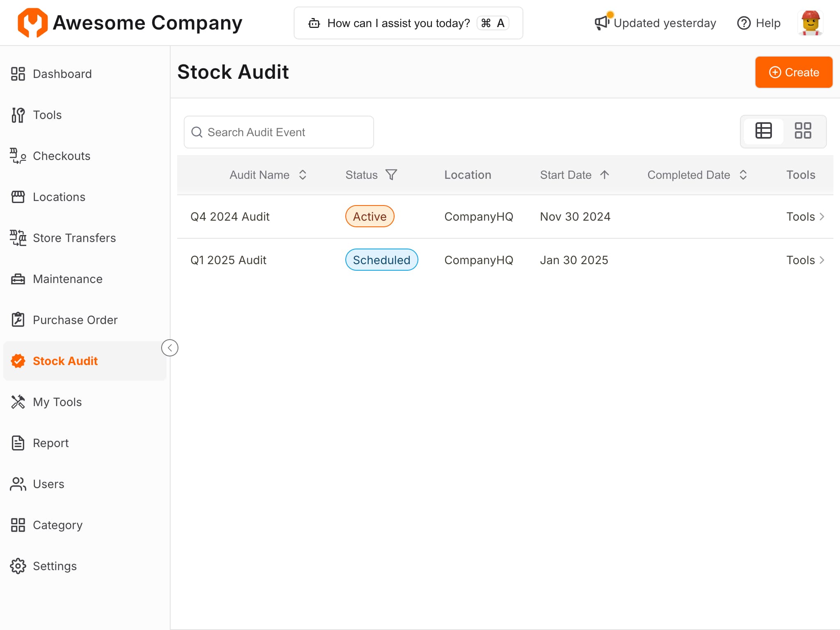The image size is (840, 630).
Task: Switch to table list view
Action: tap(764, 131)
